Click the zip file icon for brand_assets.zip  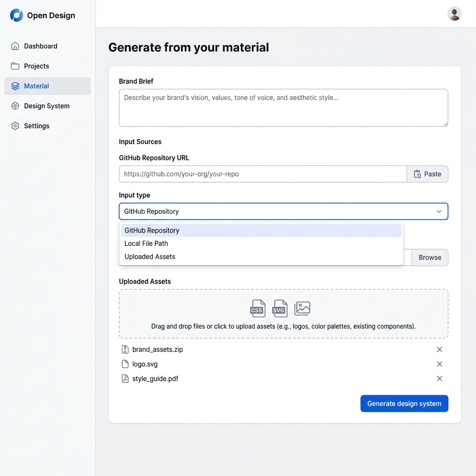coord(125,350)
